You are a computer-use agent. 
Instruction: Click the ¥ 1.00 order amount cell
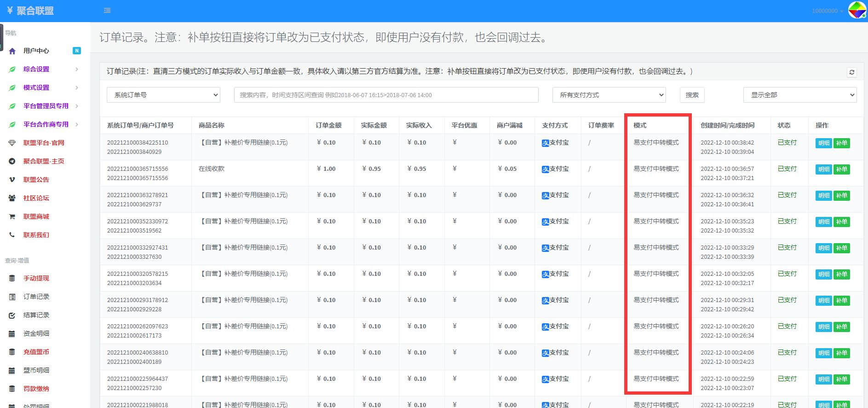click(326, 169)
